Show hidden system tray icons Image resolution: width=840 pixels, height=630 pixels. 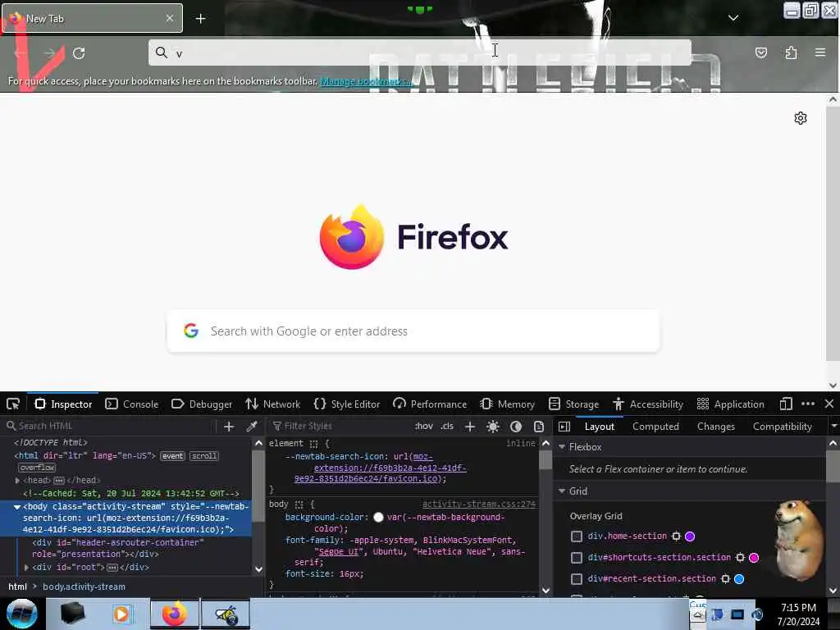point(697,615)
